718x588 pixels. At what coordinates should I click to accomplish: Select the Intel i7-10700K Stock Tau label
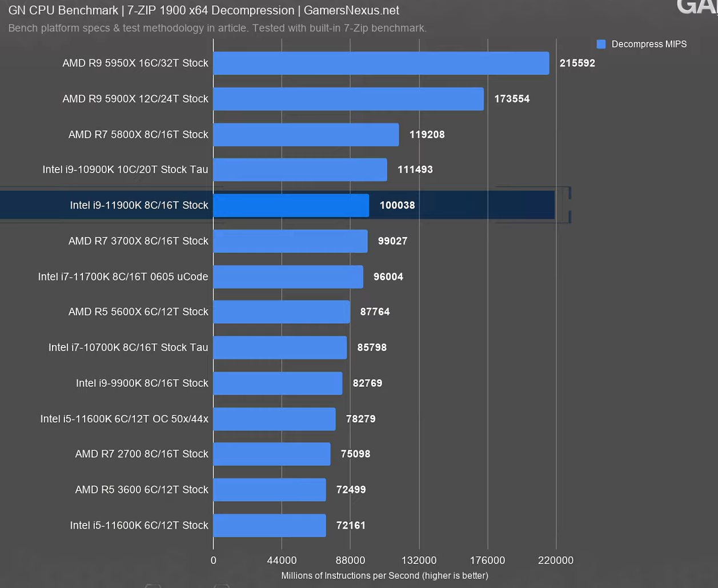[x=128, y=347]
